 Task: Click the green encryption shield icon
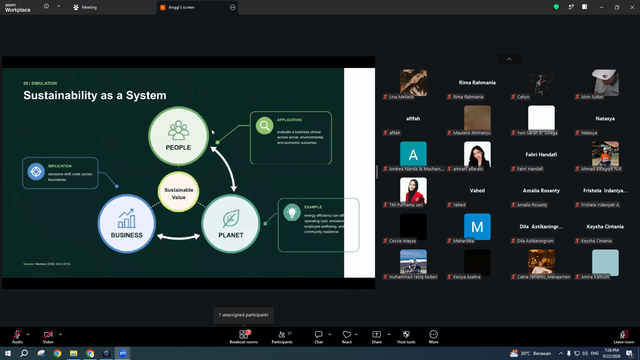(x=556, y=7)
